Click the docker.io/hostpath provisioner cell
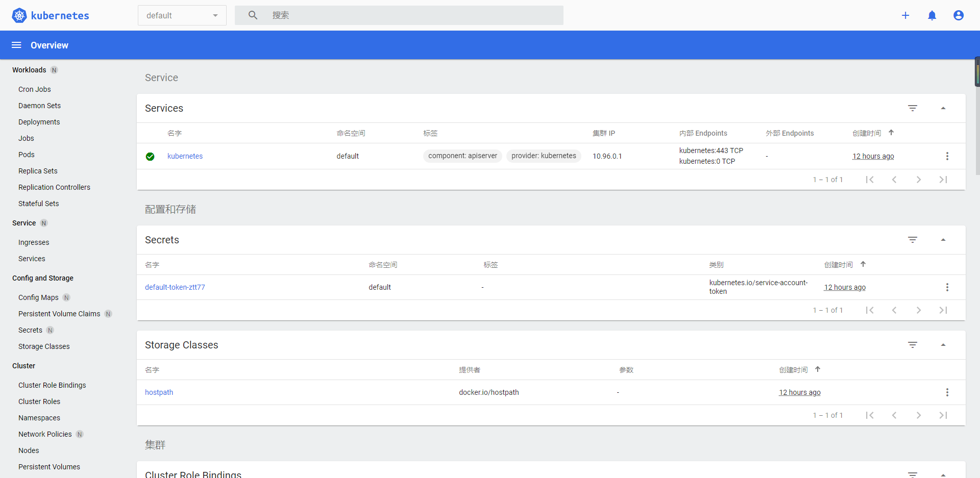 point(489,392)
